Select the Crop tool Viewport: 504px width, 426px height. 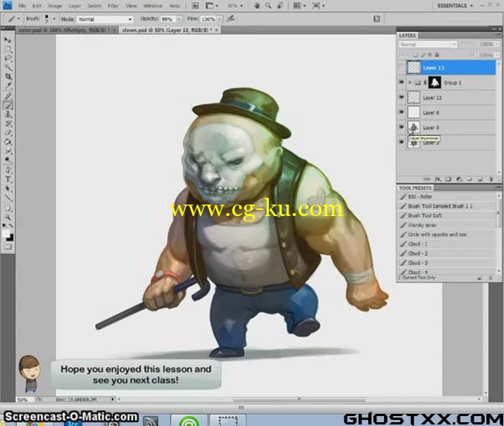tap(8, 76)
